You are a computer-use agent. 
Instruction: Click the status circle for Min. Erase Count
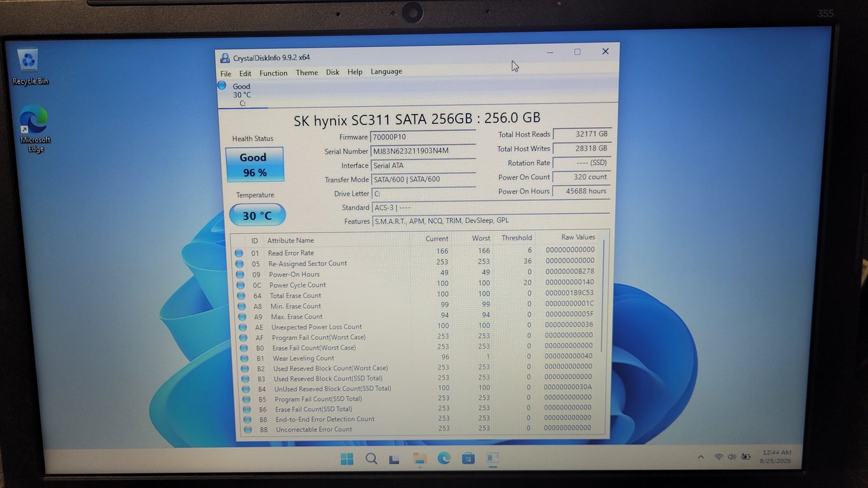pos(241,306)
